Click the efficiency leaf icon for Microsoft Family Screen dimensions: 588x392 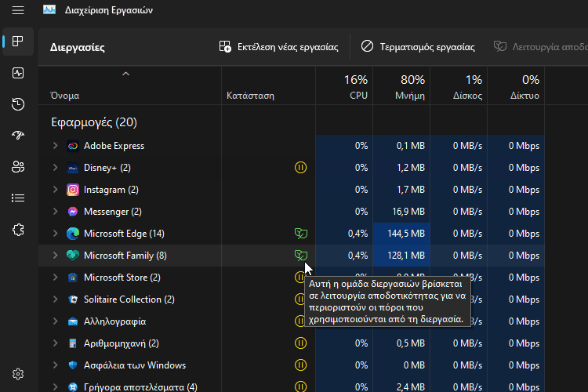[301, 256]
